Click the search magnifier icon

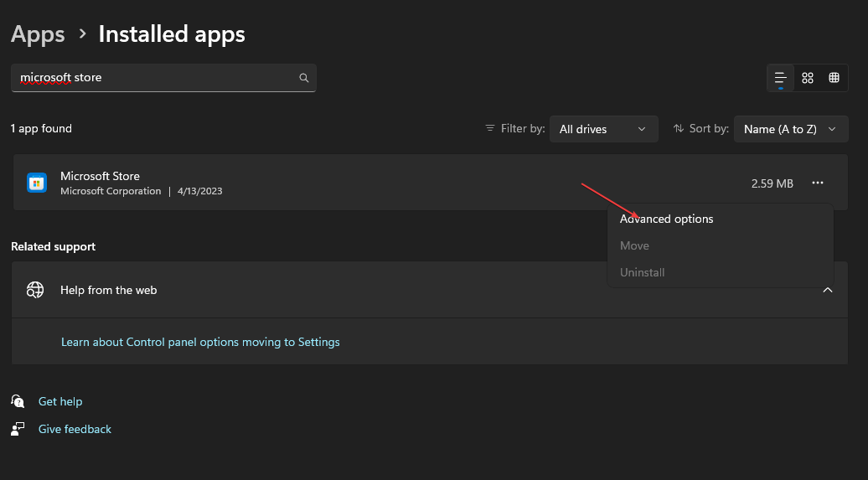coord(304,78)
